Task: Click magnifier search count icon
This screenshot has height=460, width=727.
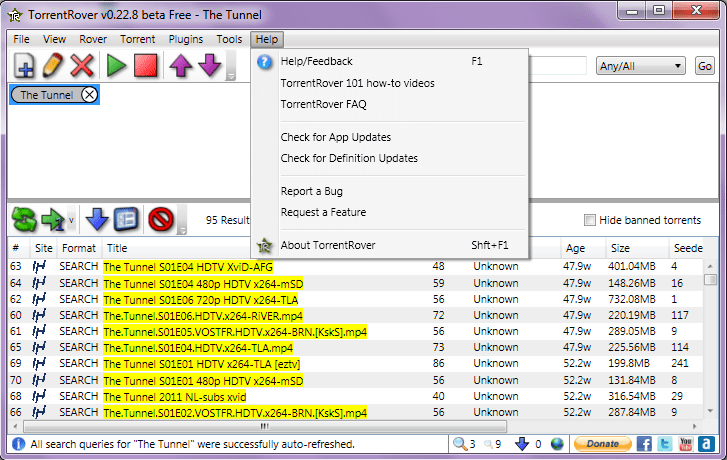Action: tap(460, 444)
